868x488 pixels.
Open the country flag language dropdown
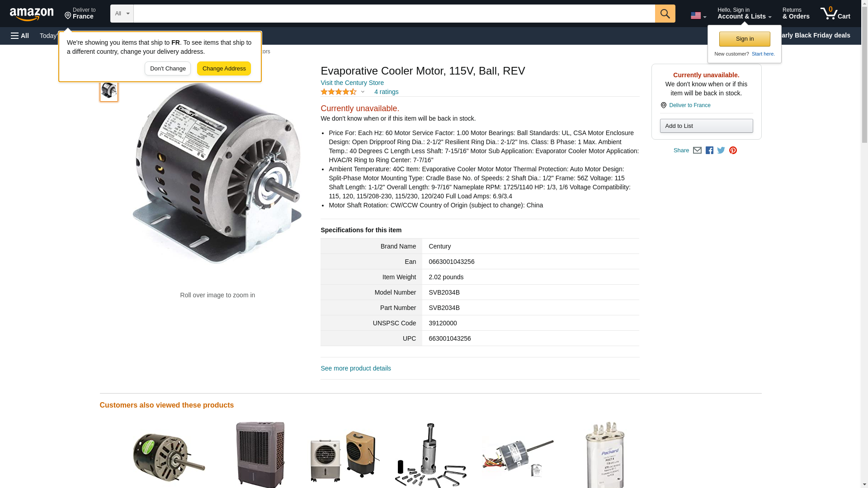698,16
